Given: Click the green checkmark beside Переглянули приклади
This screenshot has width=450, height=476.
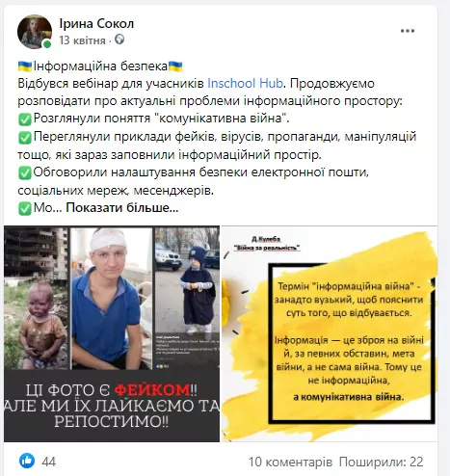Looking at the screenshot, I should (25, 138).
